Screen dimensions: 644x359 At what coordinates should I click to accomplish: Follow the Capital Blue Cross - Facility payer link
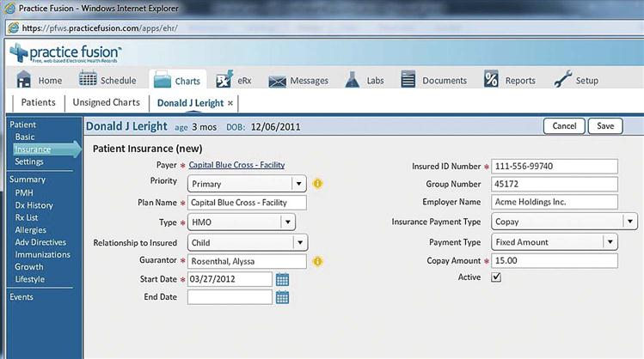[x=236, y=165]
